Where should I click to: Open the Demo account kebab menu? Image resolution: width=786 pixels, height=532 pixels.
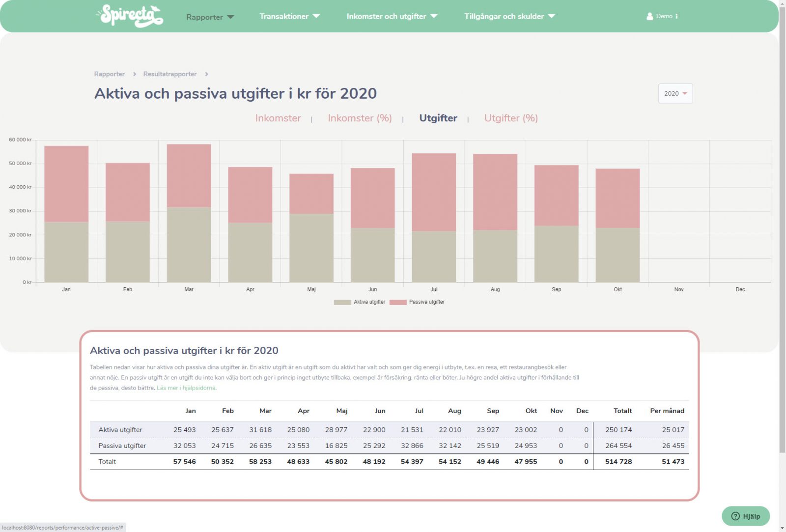click(x=676, y=16)
